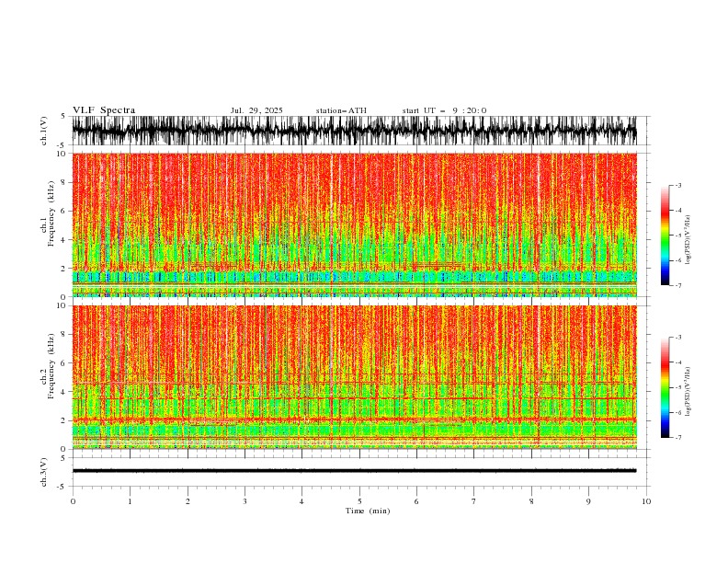Click upper colorbar "log(PSD)(V²/Hz)" label
This screenshot has width=728, height=563.
[x=688, y=240]
